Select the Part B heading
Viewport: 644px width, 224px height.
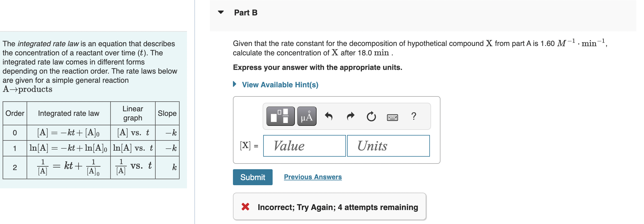245,13
